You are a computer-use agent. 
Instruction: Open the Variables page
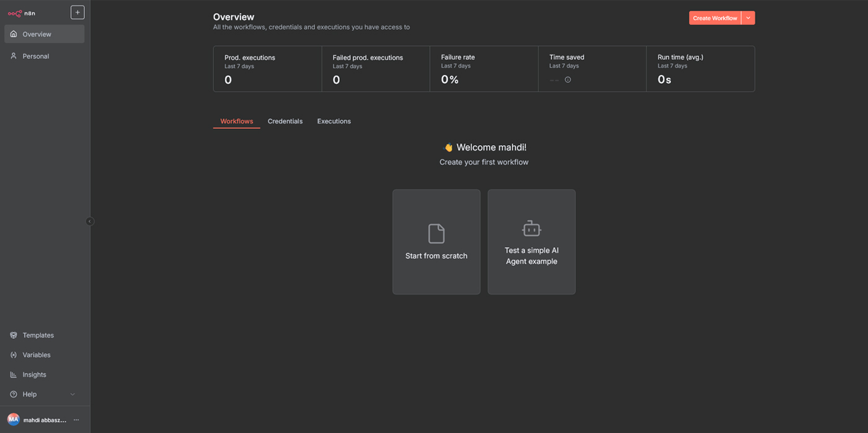click(37, 355)
